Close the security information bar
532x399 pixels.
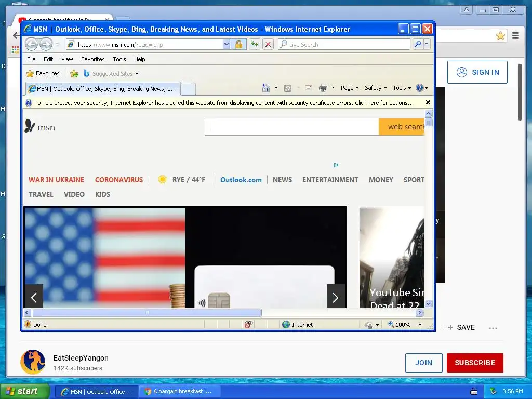[428, 102]
